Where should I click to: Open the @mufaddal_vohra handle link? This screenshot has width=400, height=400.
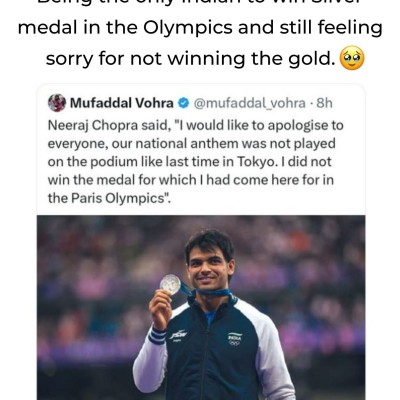point(250,103)
